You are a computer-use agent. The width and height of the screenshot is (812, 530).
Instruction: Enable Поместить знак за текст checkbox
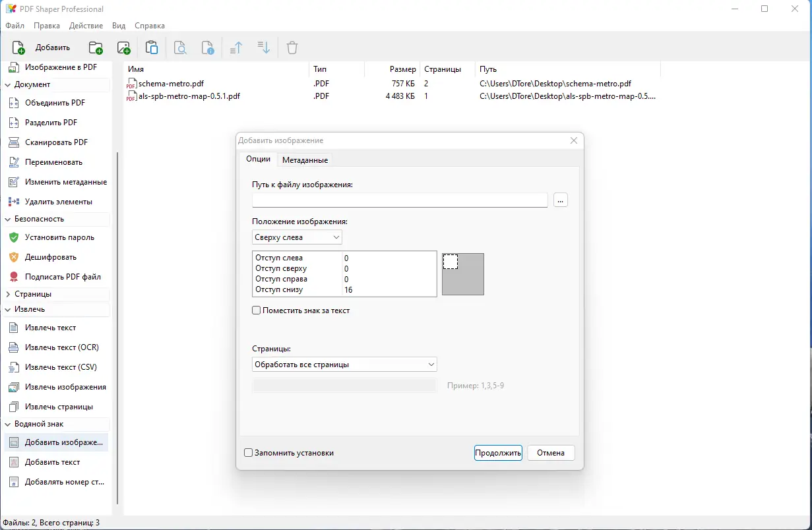pyautogui.click(x=256, y=310)
